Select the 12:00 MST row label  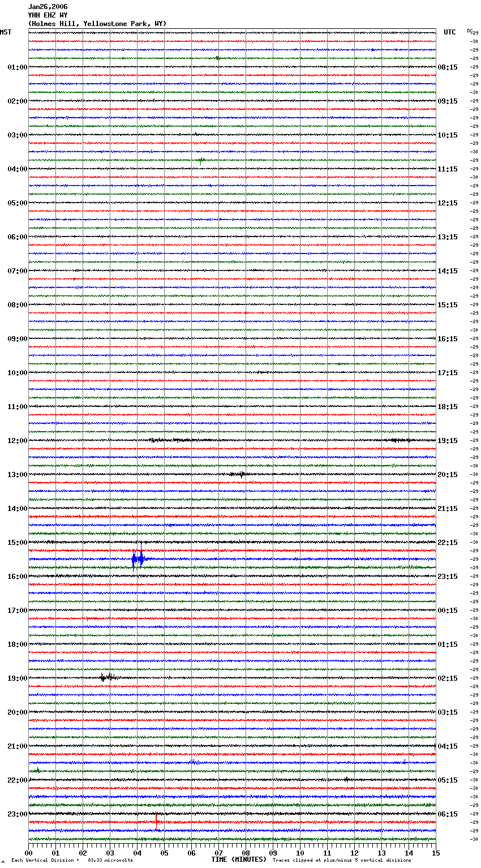(17, 441)
